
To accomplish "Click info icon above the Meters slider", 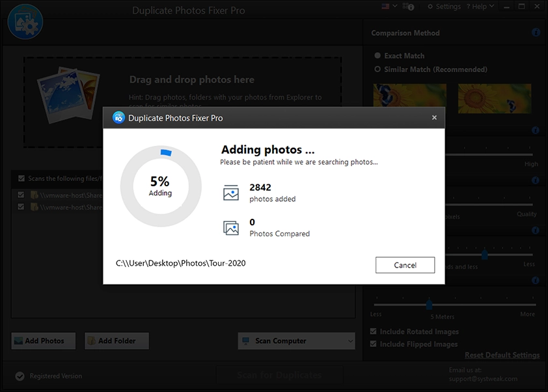I will coord(535,280).
